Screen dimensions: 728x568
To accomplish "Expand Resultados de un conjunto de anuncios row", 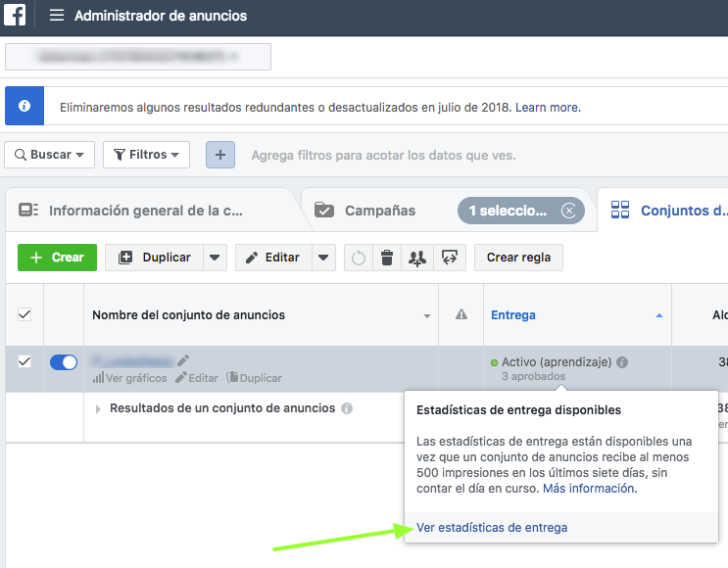I will pos(98,408).
